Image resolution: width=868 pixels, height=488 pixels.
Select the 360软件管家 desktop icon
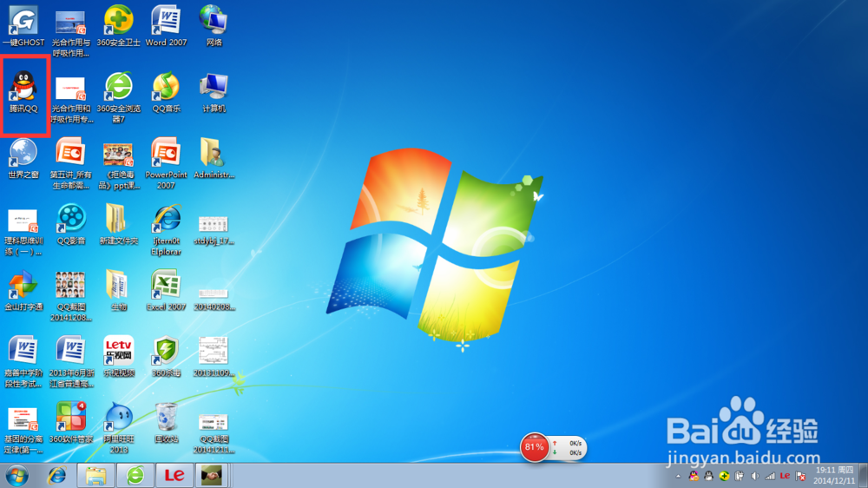pos(71,423)
